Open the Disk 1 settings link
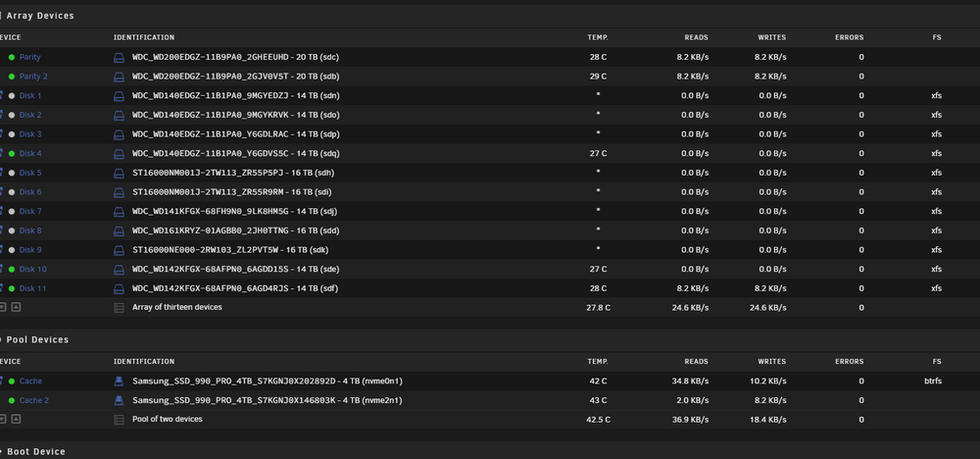The height and width of the screenshot is (459, 980). coord(30,96)
